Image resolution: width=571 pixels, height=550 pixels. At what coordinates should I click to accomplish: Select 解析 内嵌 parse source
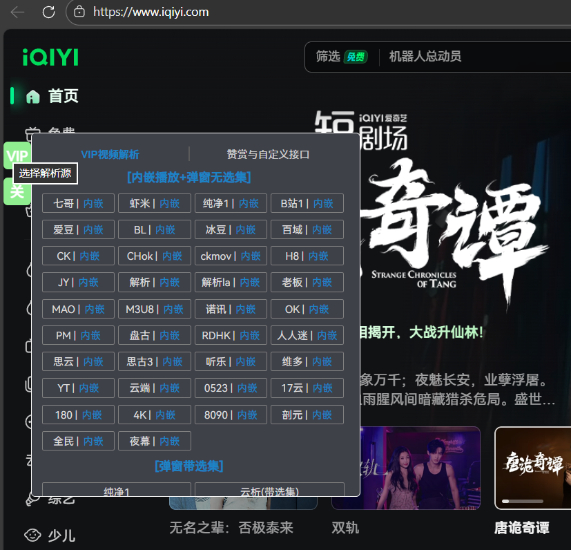(x=154, y=282)
